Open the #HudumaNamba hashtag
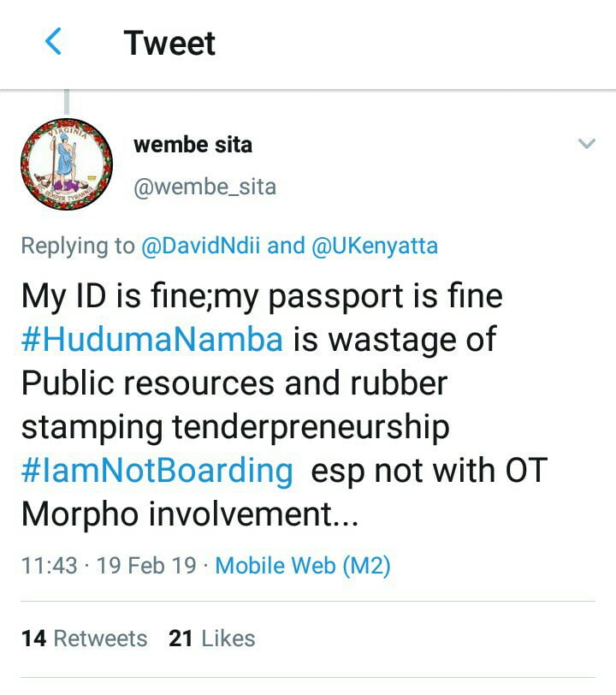The image size is (616, 695). 151,340
